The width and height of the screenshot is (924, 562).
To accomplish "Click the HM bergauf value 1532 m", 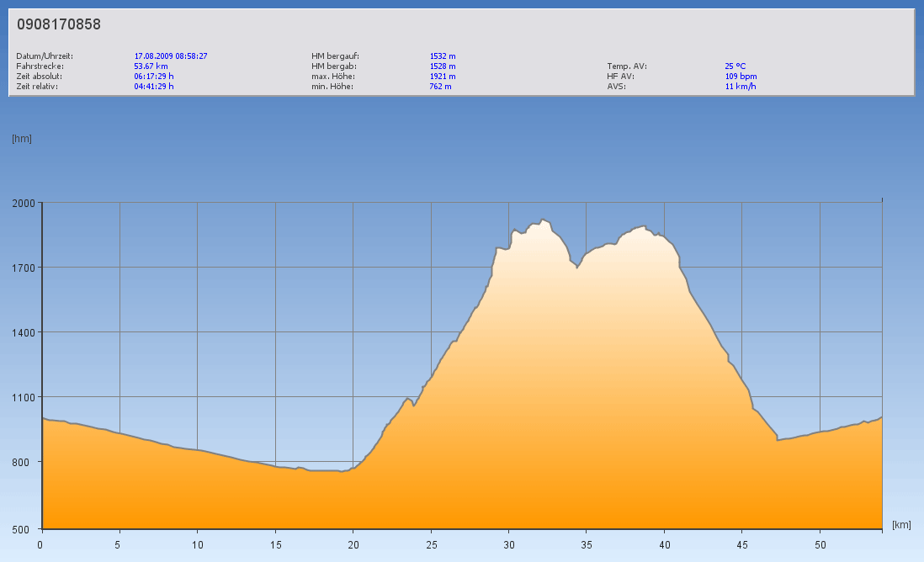I will pyautogui.click(x=443, y=56).
